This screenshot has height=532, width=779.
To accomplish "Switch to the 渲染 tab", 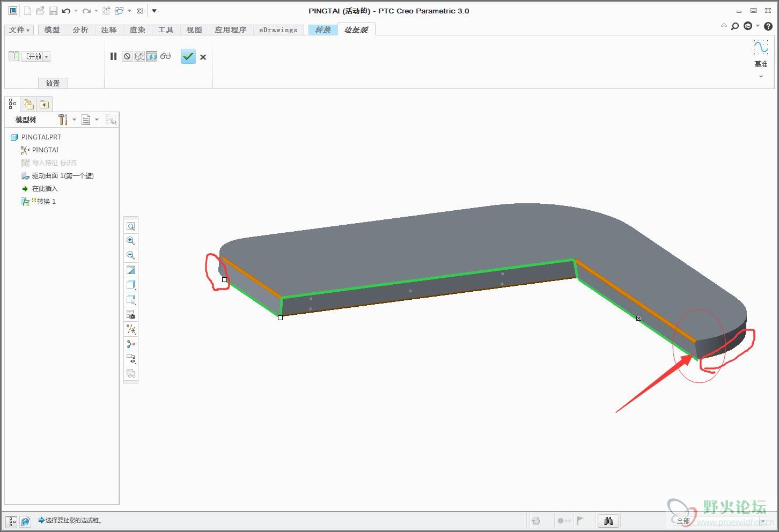I will coord(137,30).
